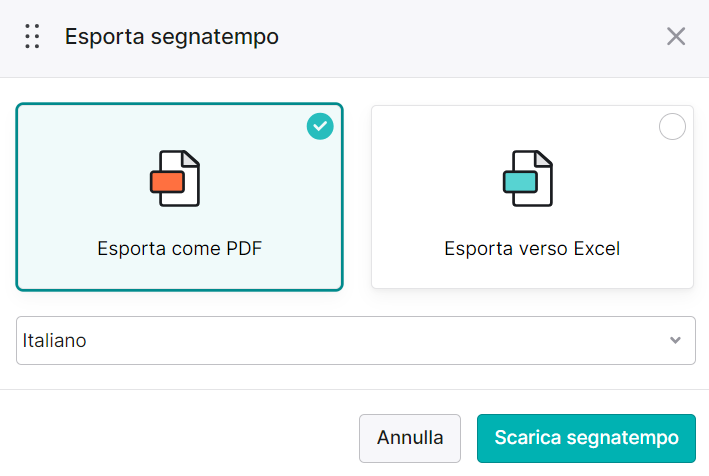
Task: Click the Esporta segnatempo dialog title
Action: [172, 37]
